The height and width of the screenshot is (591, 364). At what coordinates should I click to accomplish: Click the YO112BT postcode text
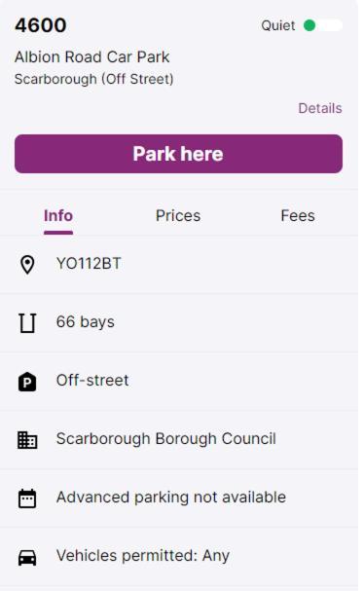[x=89, y=264]
